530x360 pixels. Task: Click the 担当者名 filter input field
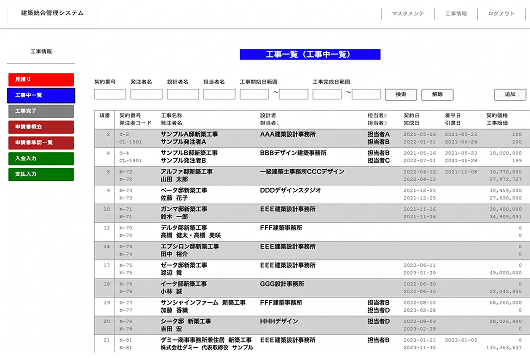pos(219,94)
